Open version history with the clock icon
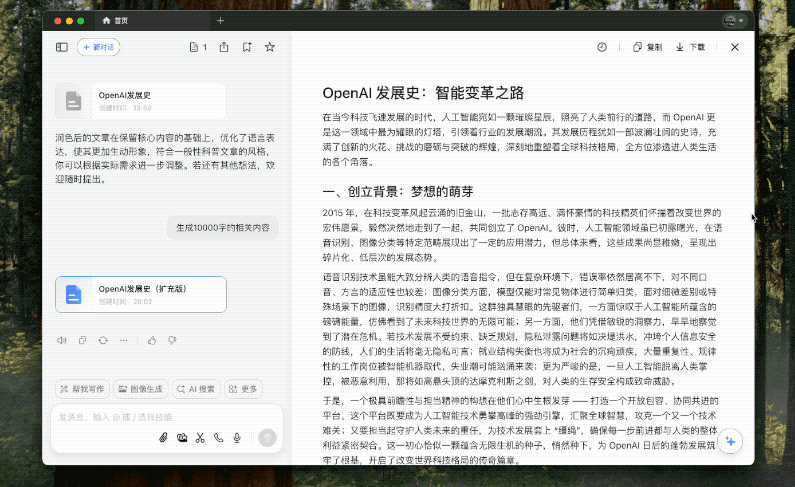 tap(602, 47)
